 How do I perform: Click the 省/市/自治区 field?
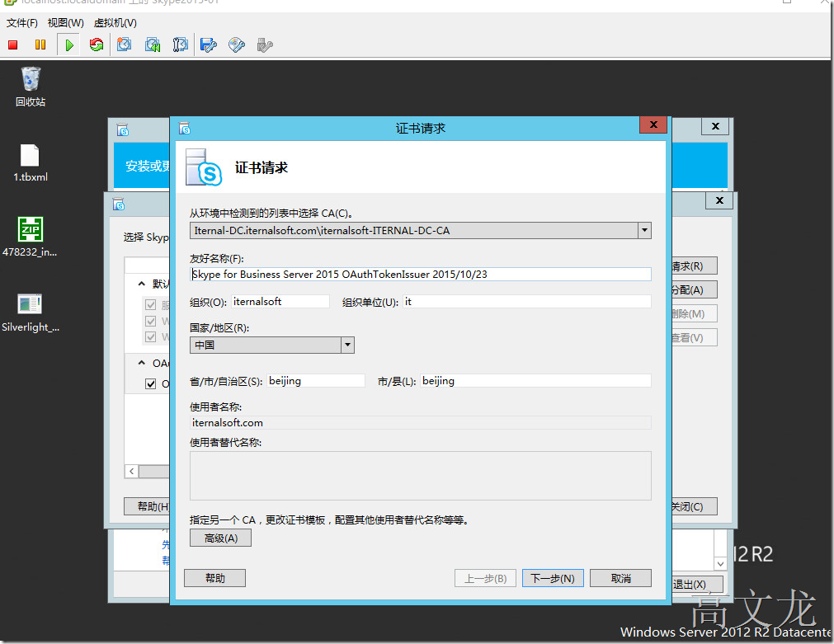pos(316,381)
